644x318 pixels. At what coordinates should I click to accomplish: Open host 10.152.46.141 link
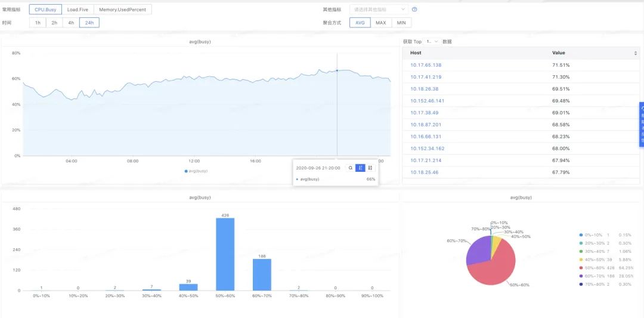[427, 101]
